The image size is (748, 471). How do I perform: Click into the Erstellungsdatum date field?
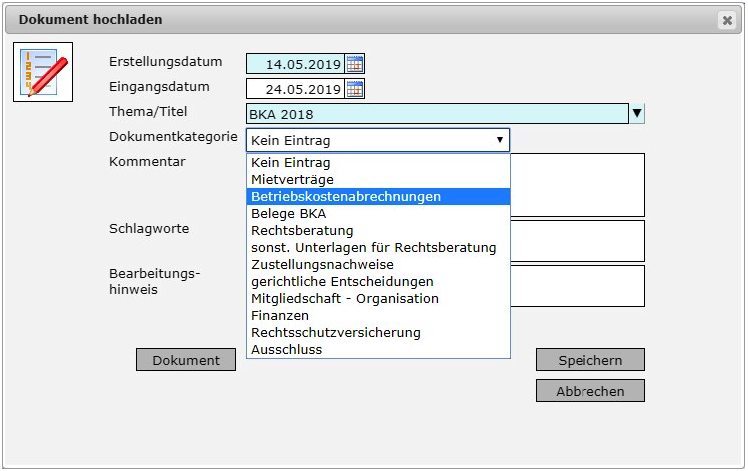coord(295,64)
